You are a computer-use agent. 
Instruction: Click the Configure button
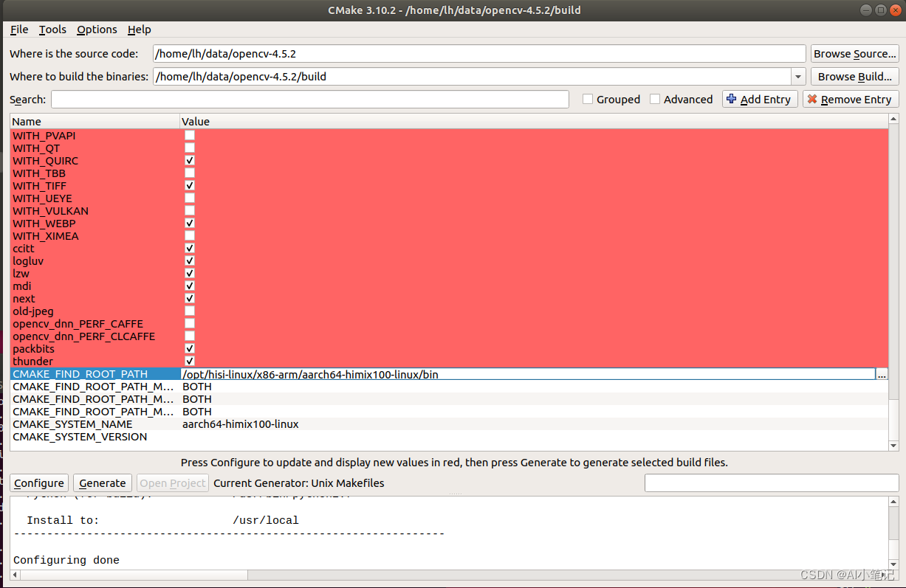(x=39, y=483)
